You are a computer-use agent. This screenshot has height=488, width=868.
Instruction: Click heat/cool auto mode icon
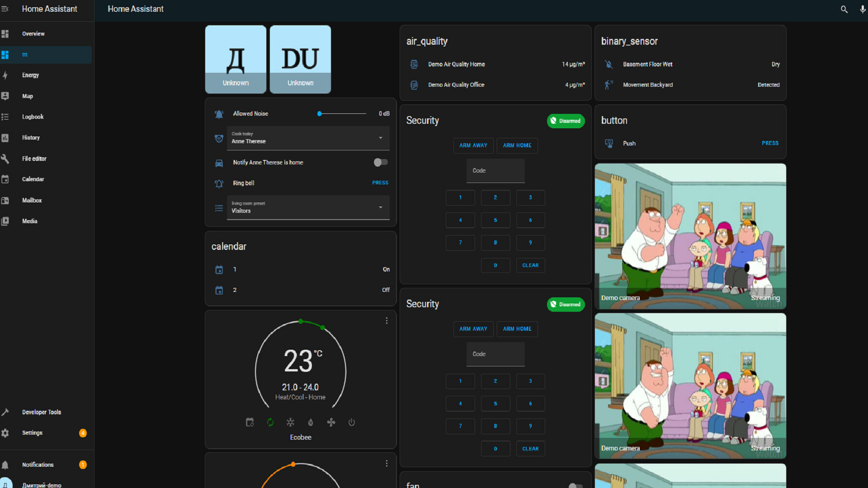[x=270, y=422]
